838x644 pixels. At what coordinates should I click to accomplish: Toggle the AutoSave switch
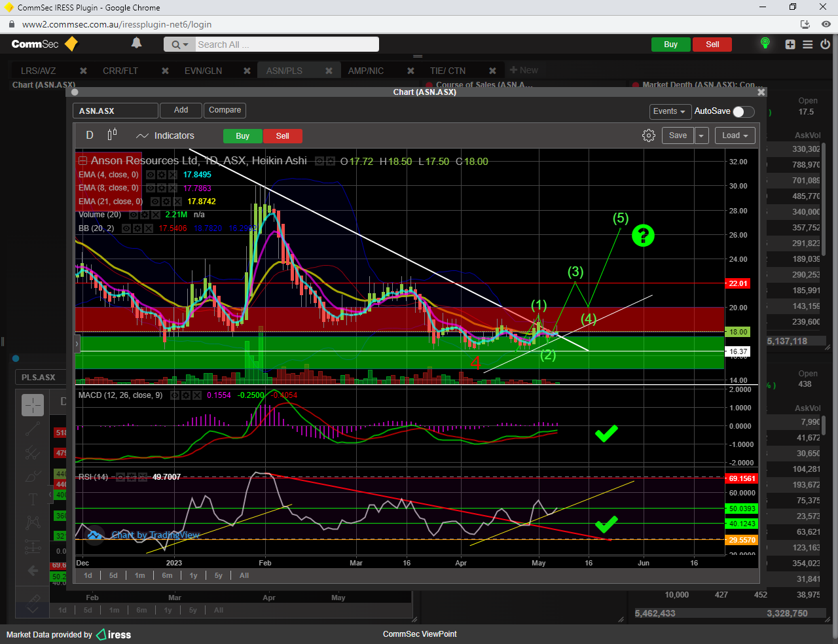tap(744, 111)
